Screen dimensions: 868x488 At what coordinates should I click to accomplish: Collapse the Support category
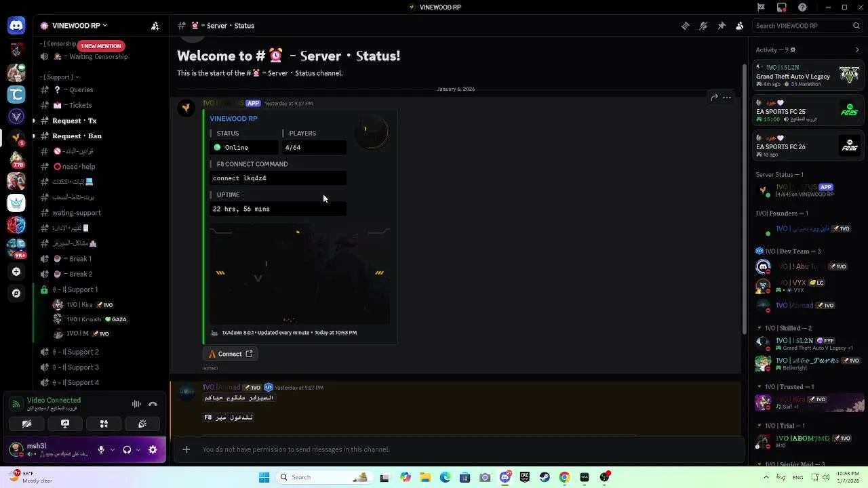[x=59, y=77]
